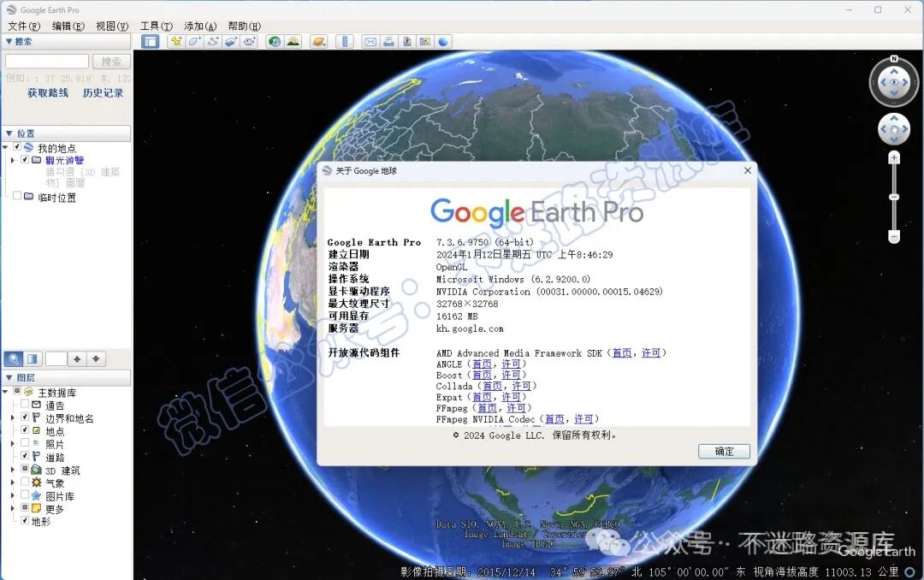Show historical imagery clock icon
Screen dimensions: 924x580
pos(275,41)
